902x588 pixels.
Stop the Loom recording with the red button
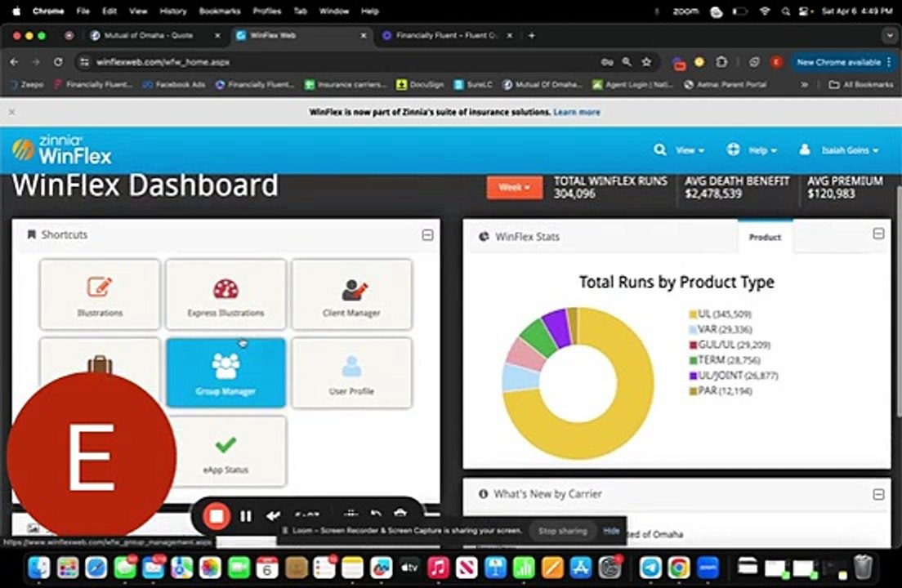click(217, 516)
